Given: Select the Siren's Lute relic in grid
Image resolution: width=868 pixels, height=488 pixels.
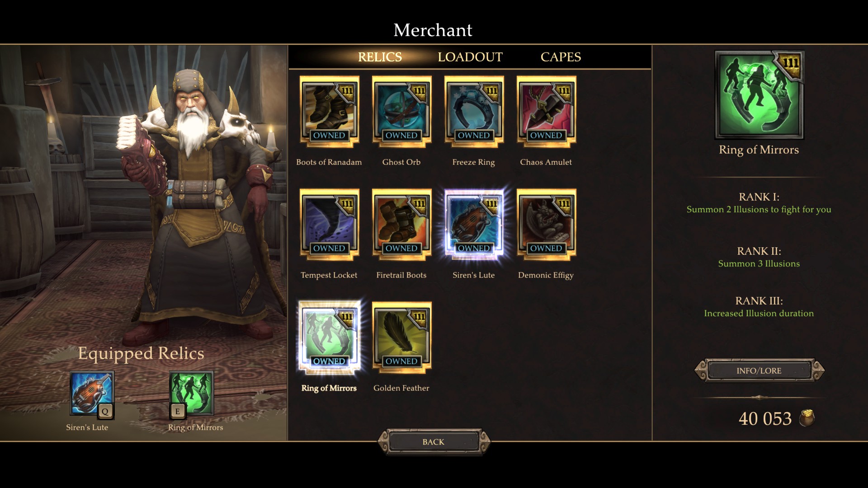Looking at the screenshot, I should click(x=474, y=225).
